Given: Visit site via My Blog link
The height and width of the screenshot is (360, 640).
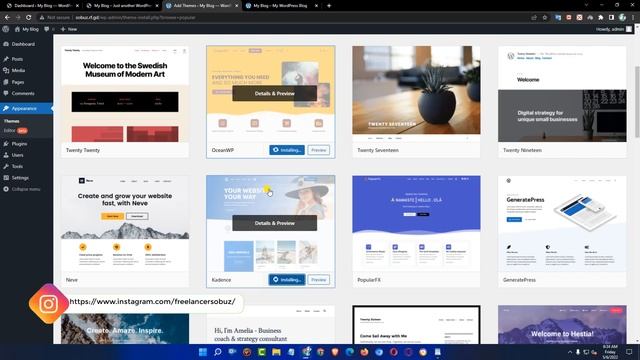Looking at the screenshot, I should click(27, 29).
